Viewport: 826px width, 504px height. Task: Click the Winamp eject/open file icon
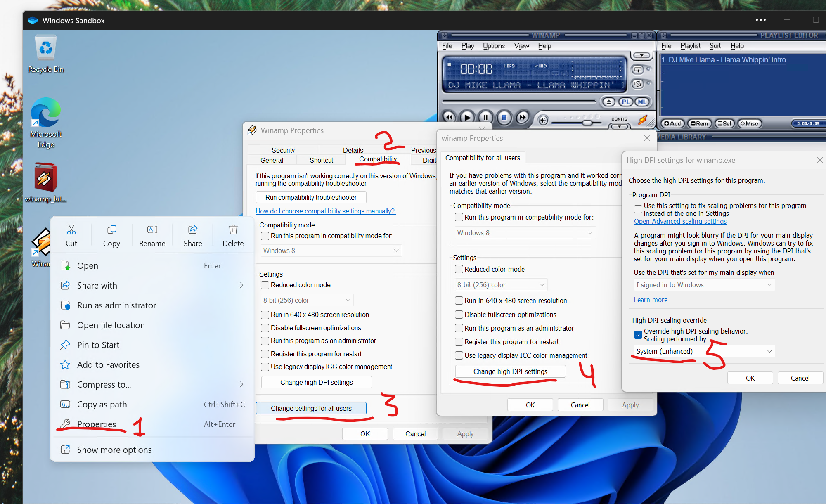(608, 102)
